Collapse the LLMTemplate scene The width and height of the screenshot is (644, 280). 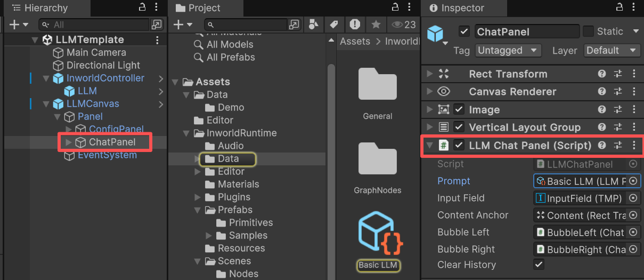coord(35,40)
